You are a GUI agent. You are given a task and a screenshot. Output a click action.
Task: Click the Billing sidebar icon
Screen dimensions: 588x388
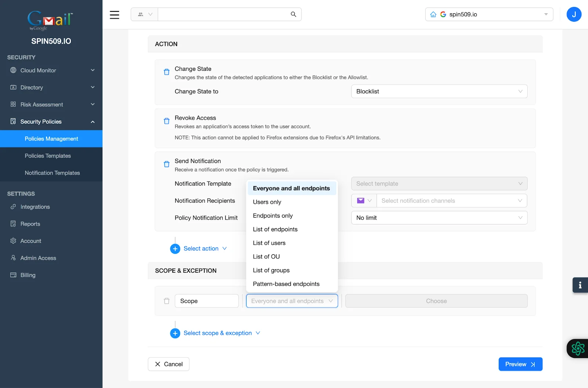13,275
